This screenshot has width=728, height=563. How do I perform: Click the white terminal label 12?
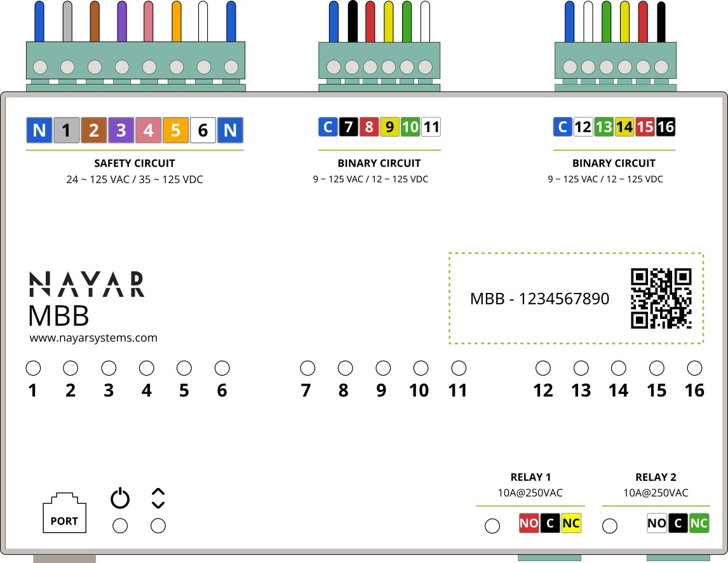[583, 127]
